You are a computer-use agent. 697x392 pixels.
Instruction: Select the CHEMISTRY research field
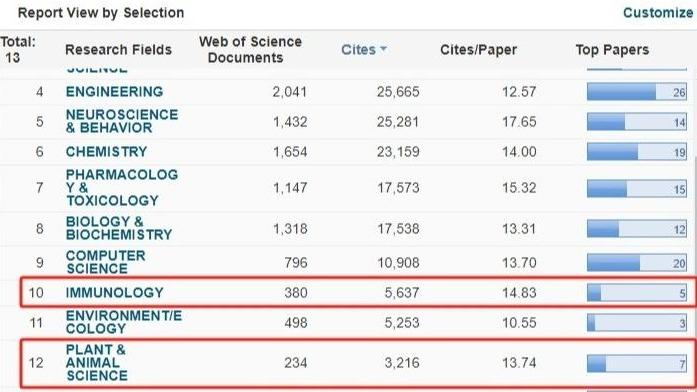click(x=106, y=152)
